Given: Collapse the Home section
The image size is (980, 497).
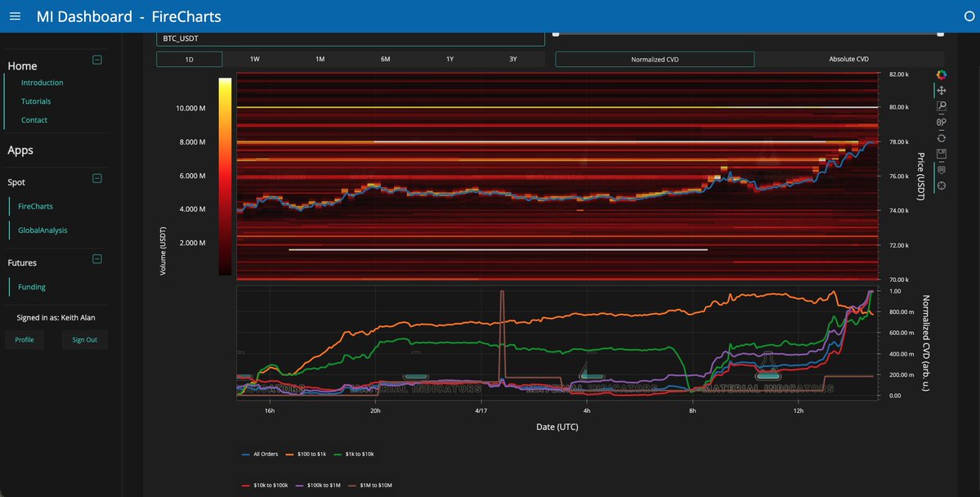Looking at the screenshot, I should (96, 60).
